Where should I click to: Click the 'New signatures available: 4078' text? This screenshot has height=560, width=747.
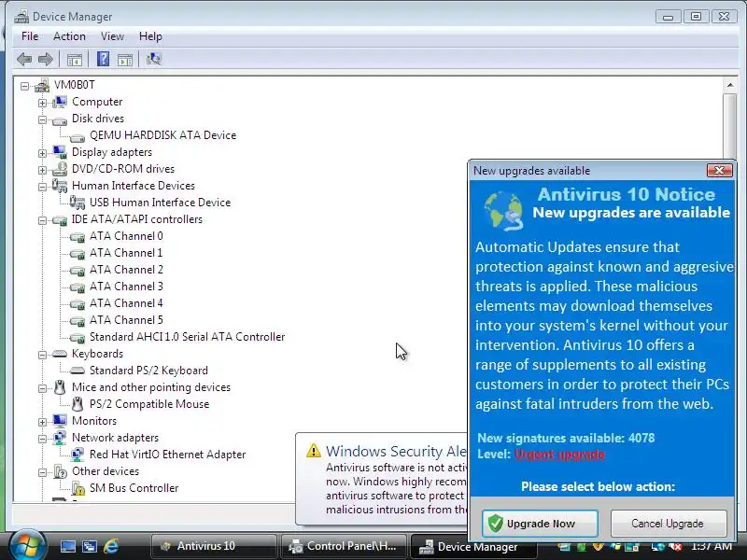566,438
